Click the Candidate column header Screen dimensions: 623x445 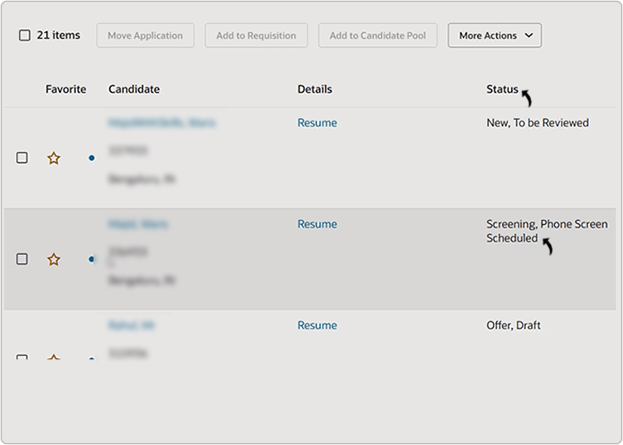[133, 90]
